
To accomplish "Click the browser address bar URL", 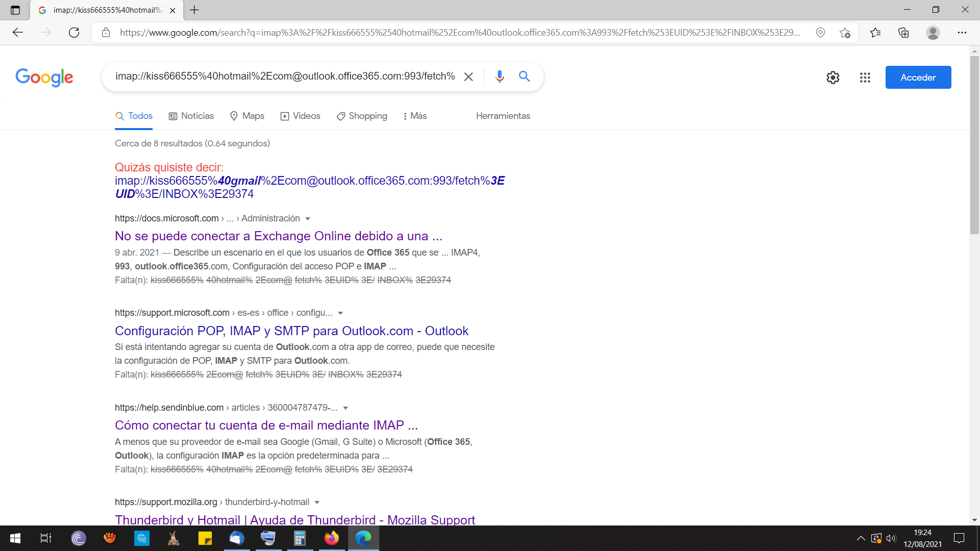I will tap(459, 33).
